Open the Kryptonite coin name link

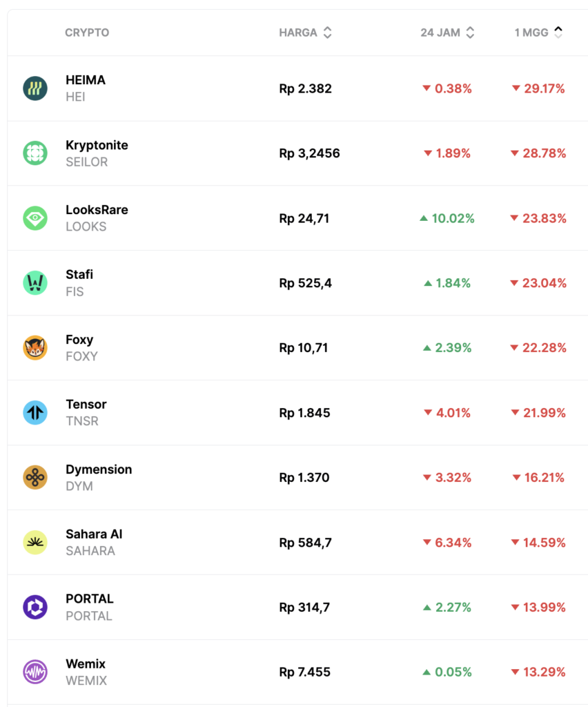click(97, 145)
